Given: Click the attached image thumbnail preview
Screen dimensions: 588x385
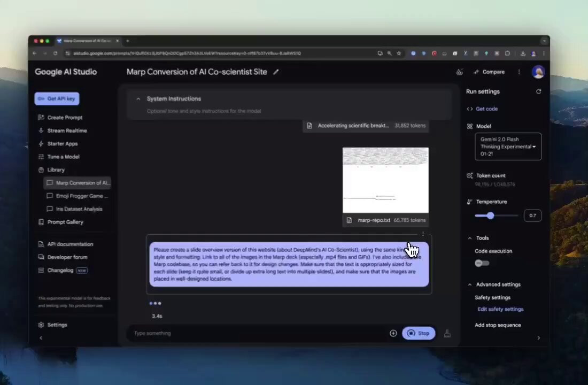Looking at the screenshot, I should tap(385, 180).
